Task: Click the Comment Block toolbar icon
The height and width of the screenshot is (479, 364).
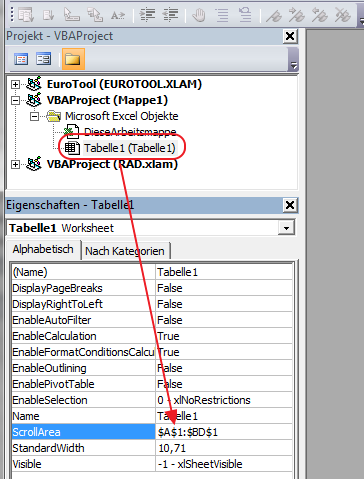Action: [222, 15]
